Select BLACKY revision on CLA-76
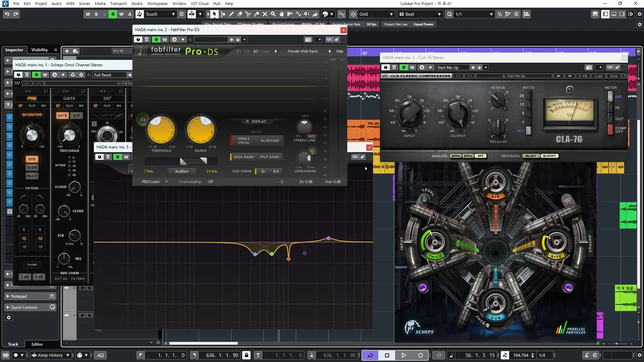Image resolution: width=644 pixels, height=362 pixels. [549, 156]
